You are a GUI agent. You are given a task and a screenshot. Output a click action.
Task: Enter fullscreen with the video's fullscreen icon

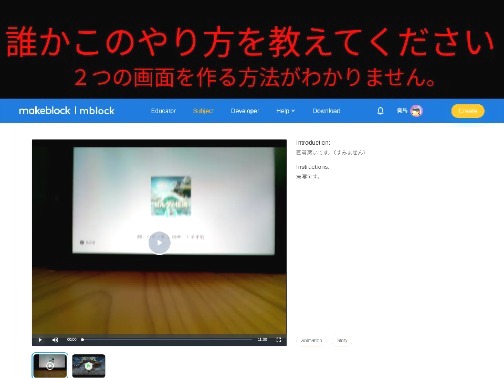coord(279,340)
